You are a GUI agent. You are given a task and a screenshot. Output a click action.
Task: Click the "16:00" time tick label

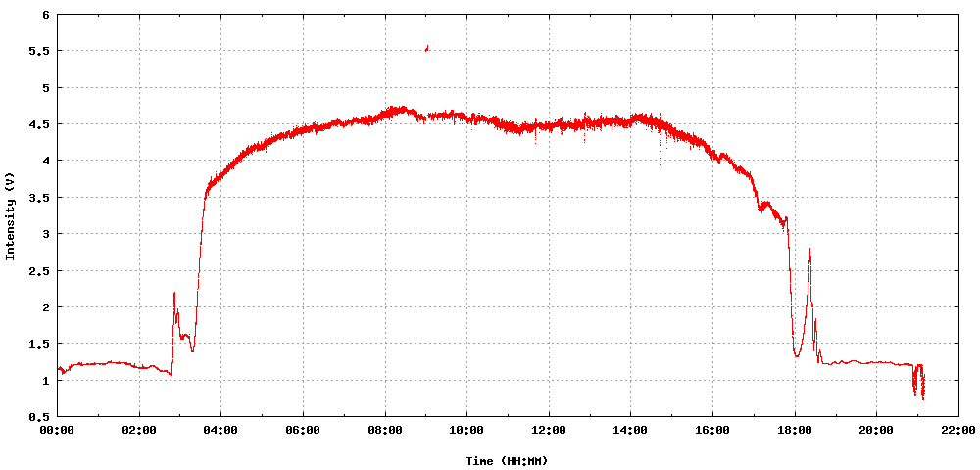tap(712, 430)
